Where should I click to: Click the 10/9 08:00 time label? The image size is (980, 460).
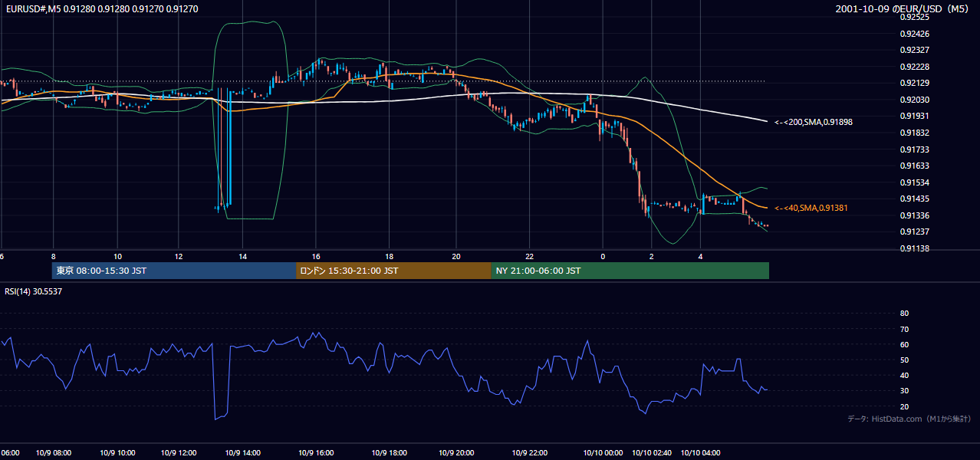(53, 453)
